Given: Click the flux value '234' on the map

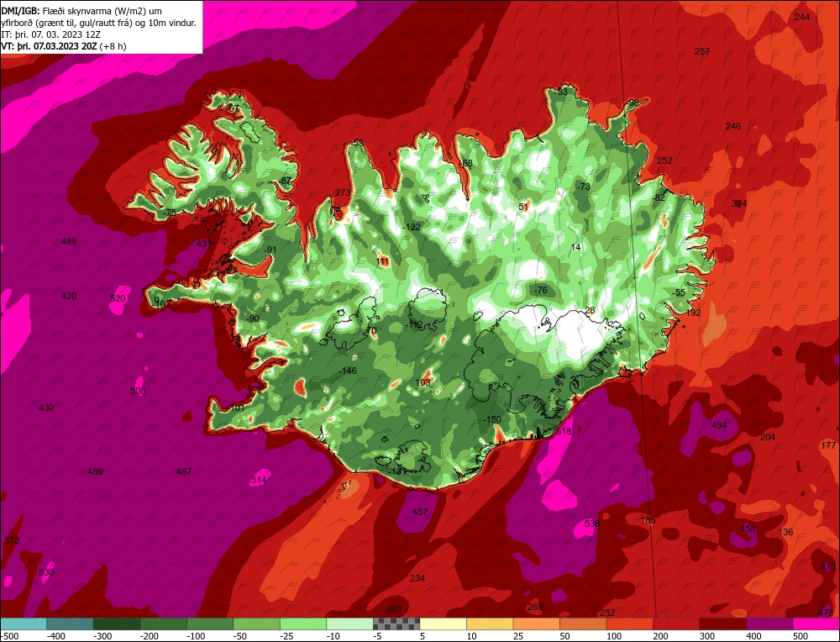Looking at the screenshot, I should (417, 578).
